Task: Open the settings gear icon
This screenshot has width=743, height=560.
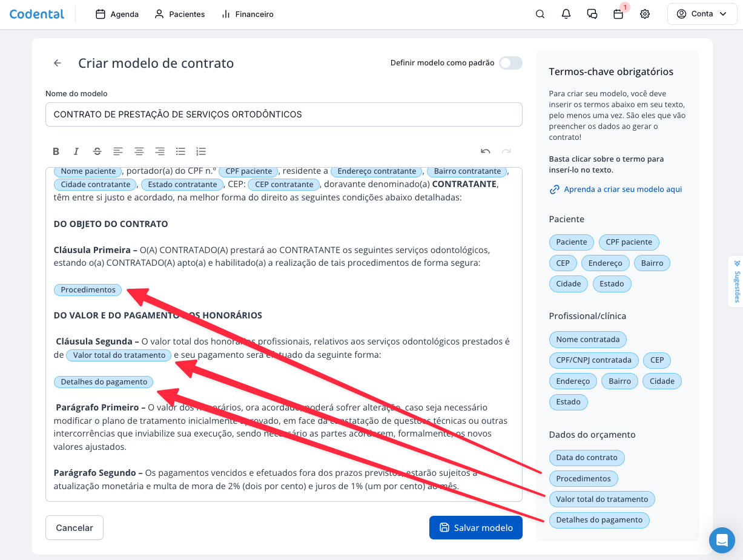Action: coord(645,14)
